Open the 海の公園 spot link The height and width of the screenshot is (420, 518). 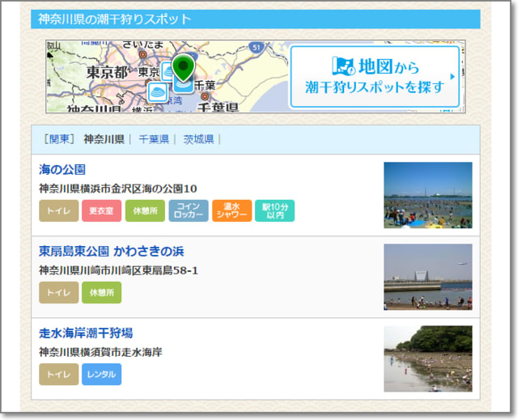pos(62,170)
